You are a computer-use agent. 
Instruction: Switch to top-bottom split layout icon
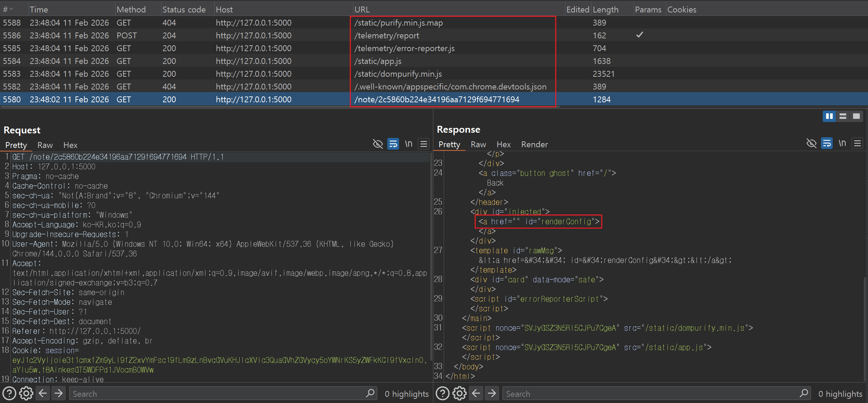[843, 116]
